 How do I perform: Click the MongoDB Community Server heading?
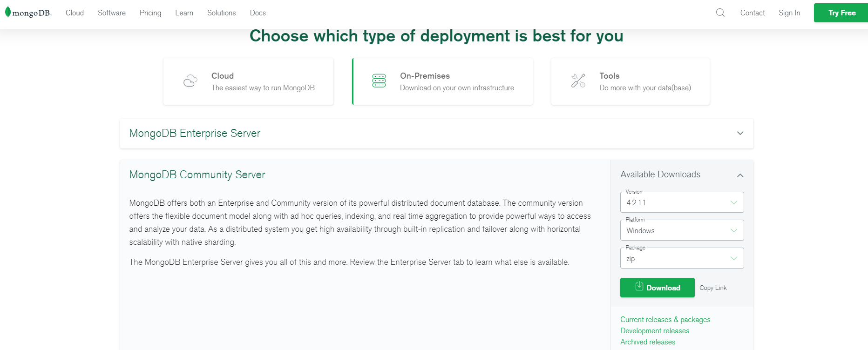(197, 175)
